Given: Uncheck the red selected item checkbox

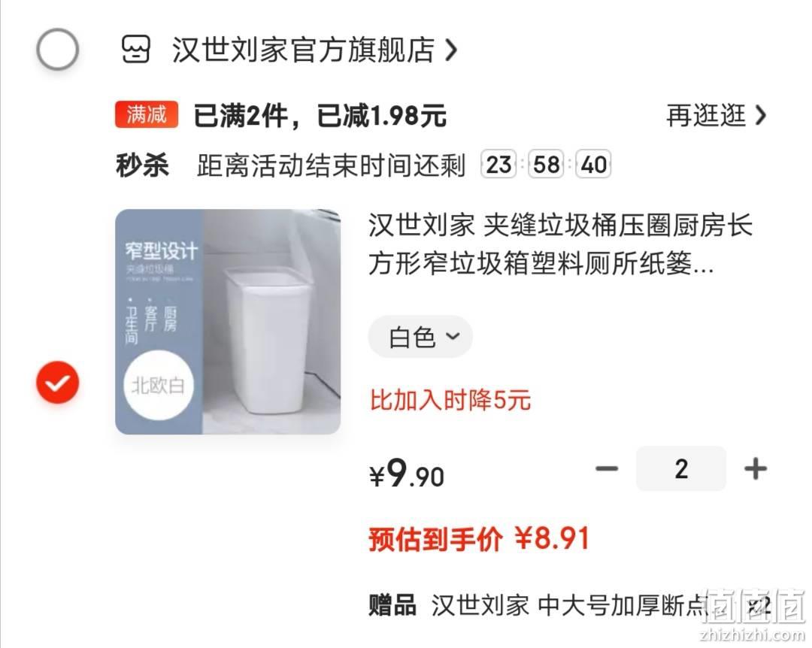Looking at the screenshot, I should (57, 383).
